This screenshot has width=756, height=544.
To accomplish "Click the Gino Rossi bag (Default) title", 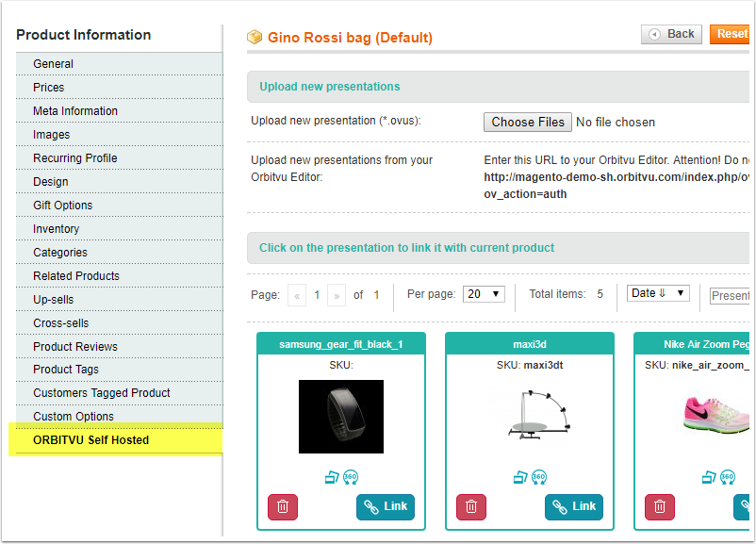I will tap(350, 38).
